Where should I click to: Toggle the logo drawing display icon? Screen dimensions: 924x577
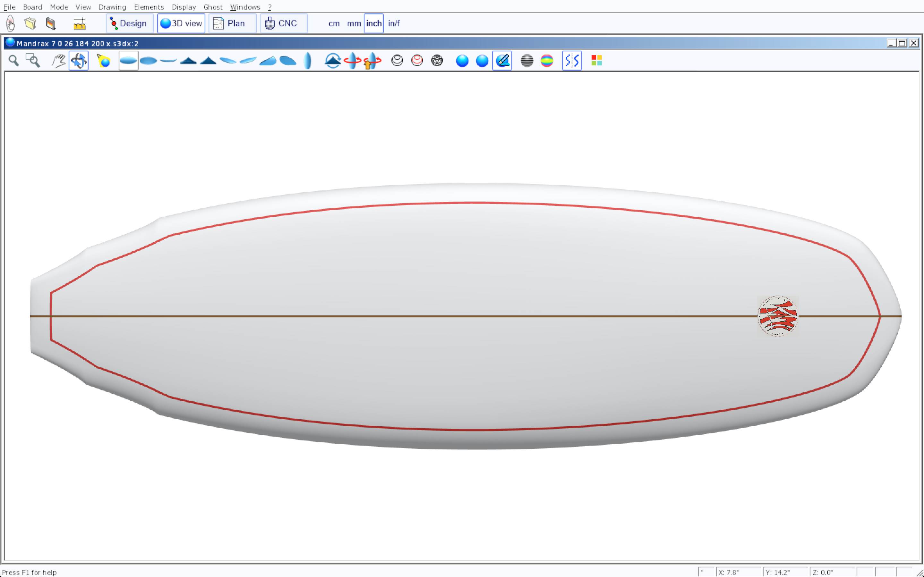click(x=502, y=61)
